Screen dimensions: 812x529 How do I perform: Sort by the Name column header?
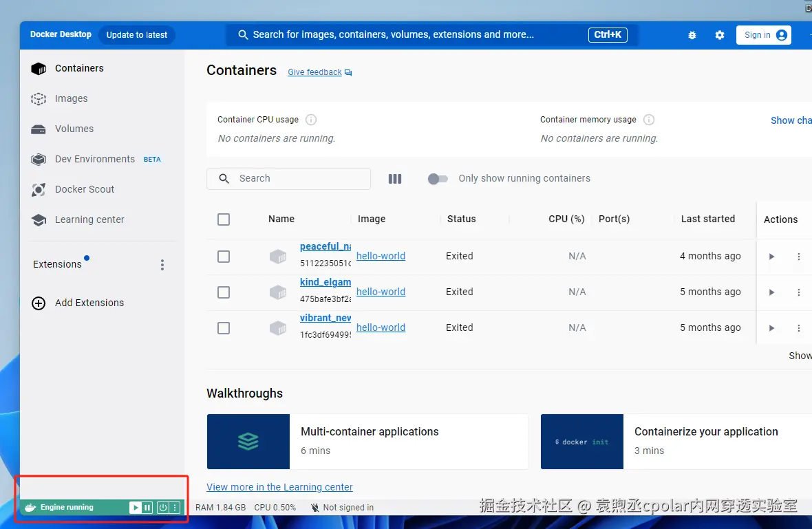coord(281,219)
